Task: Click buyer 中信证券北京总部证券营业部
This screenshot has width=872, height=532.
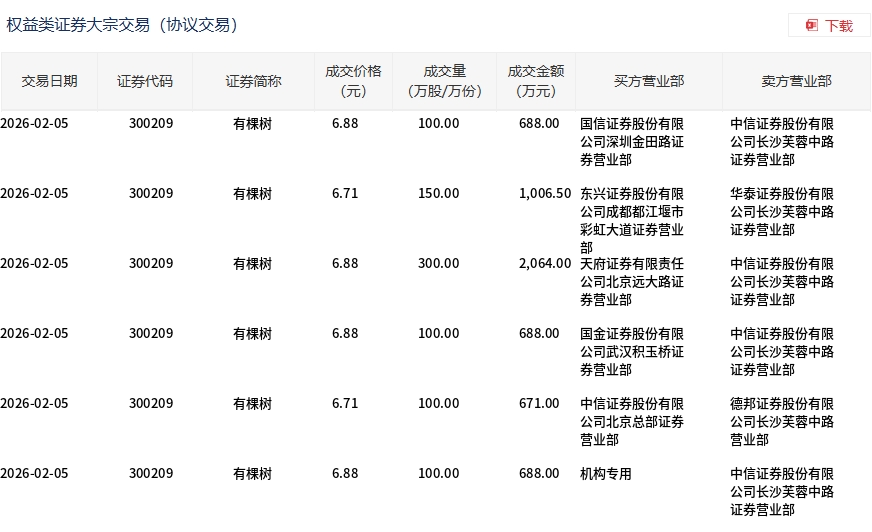Action: [x=632, y=422]
